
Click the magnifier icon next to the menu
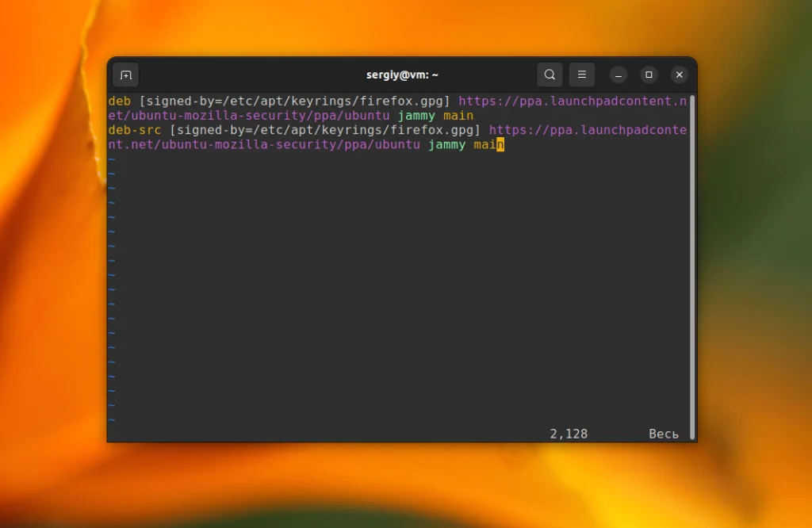(x=550, y=74)
